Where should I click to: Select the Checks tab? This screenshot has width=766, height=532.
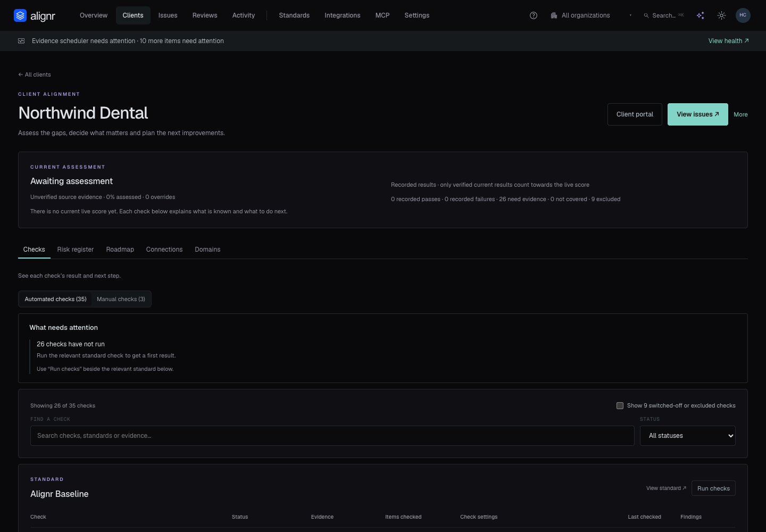coord(34,250)
